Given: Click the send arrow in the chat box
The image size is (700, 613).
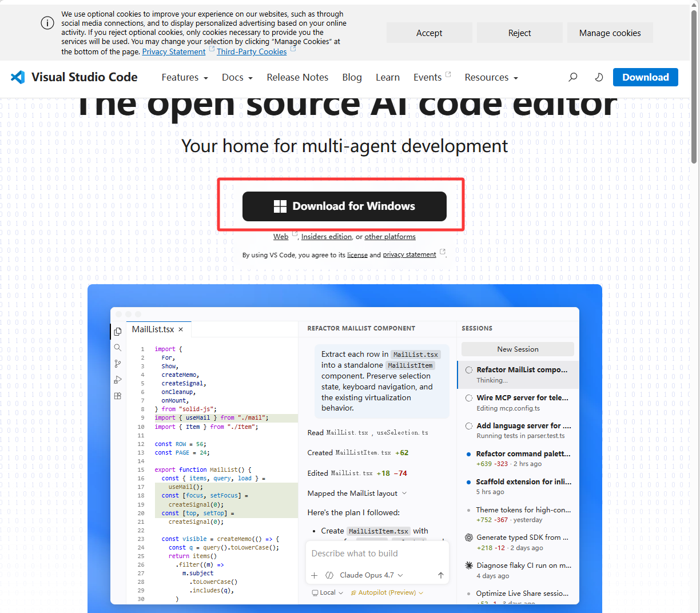Looking at the screenshot, I should pos(441,575).
